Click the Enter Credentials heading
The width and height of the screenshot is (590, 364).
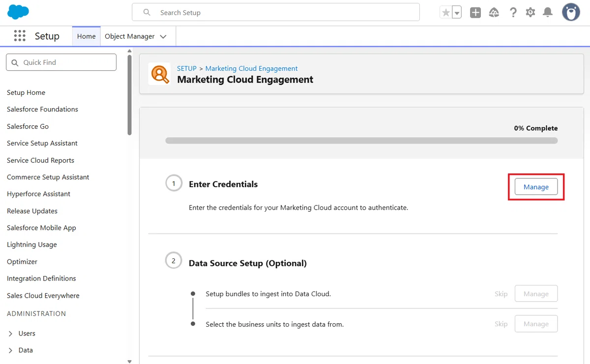(x=223, y=184)
